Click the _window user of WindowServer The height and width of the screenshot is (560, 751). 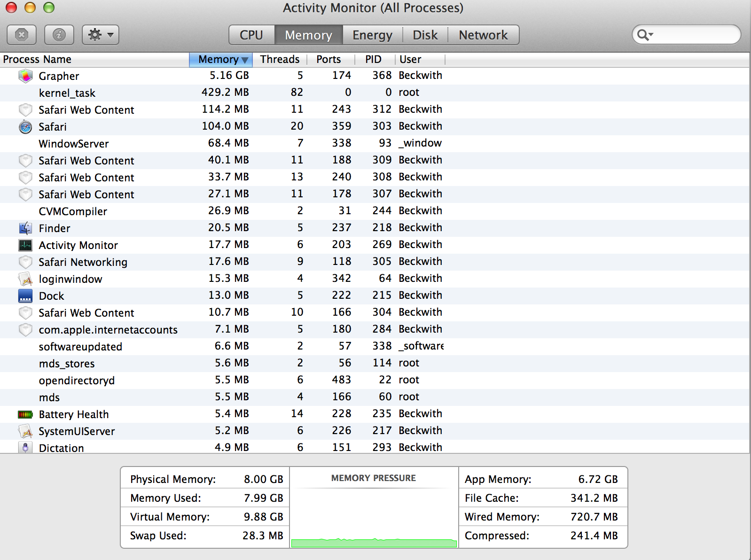[x=420, y=143]
